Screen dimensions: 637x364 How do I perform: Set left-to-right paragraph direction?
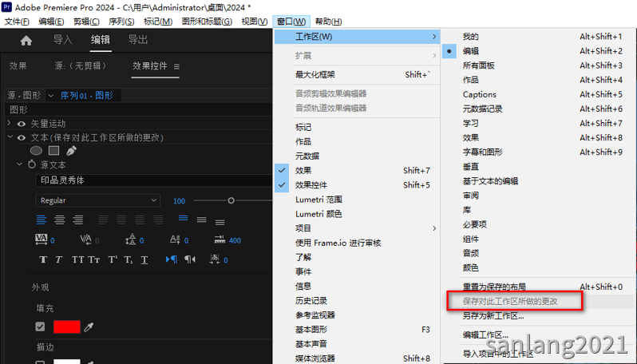(172, 259)
